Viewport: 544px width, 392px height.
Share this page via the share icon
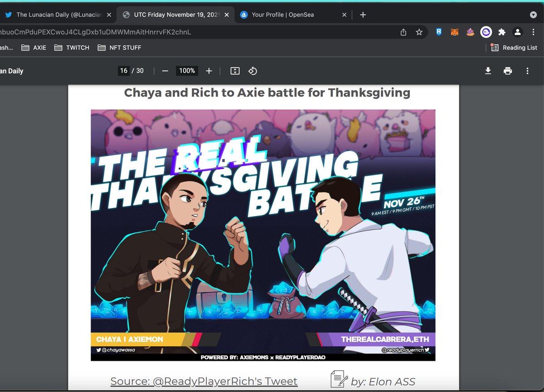click(403, 32)
